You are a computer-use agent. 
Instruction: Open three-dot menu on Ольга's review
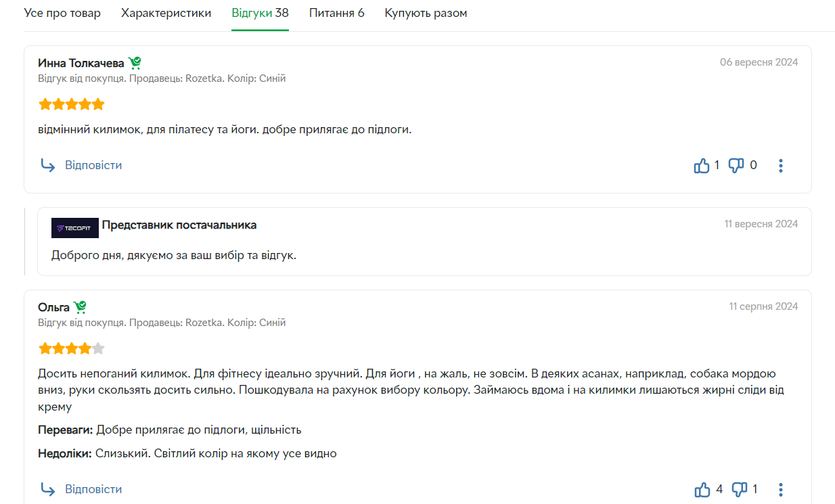(781, 489)
